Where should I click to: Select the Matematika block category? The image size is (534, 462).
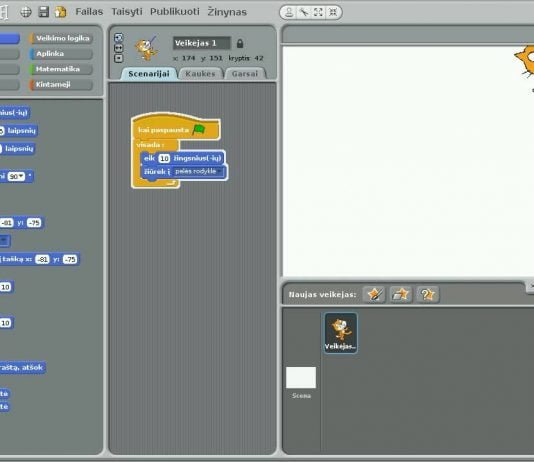pos(61,69)
